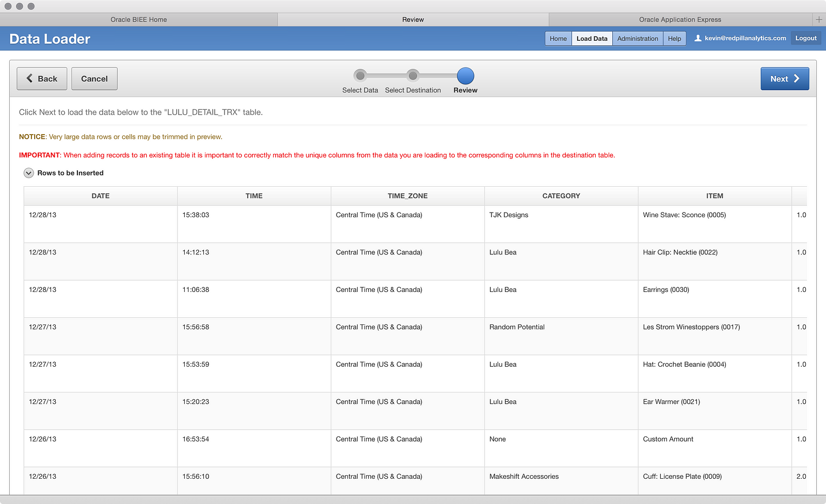
Task: Click the Back button
Action: [42, 79]
